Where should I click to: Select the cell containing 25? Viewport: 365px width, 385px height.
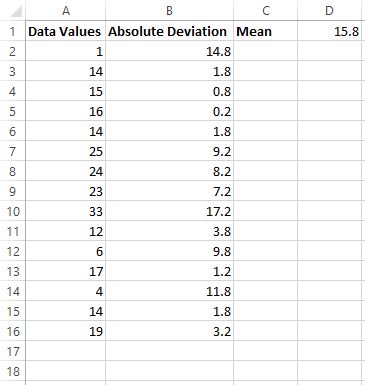point(66,151)
